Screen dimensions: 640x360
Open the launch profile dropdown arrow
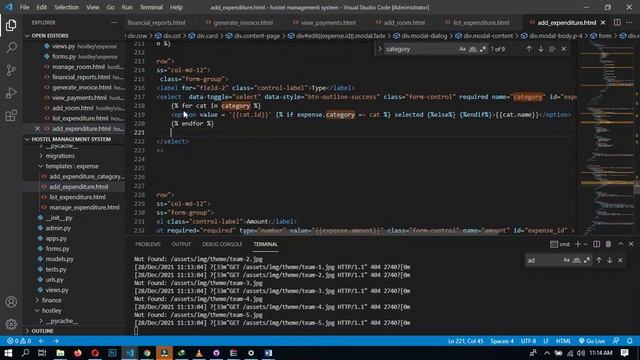586,244
